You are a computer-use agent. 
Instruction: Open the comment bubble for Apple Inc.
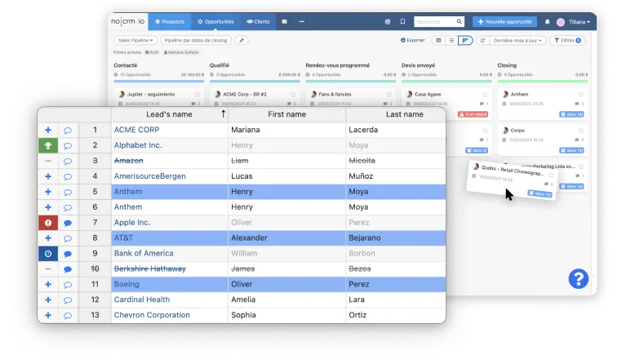point(68,223)
